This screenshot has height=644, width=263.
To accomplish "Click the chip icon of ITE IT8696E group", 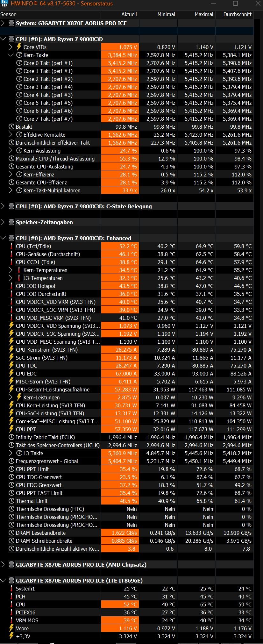I will tap(11, 580).
